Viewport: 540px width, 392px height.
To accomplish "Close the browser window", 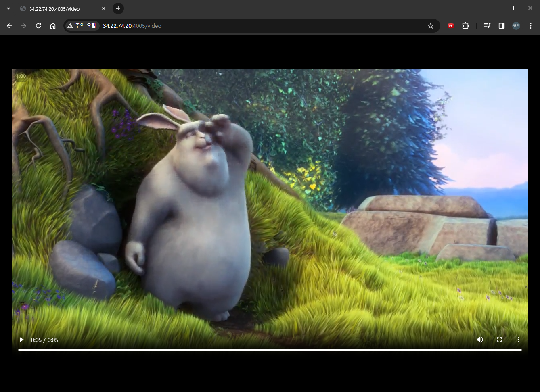I will 530,8.
